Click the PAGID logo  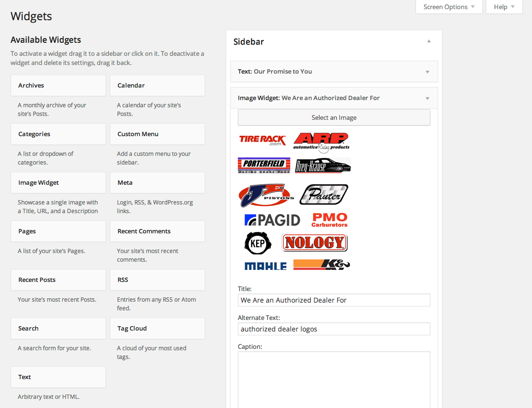point(272,220)
